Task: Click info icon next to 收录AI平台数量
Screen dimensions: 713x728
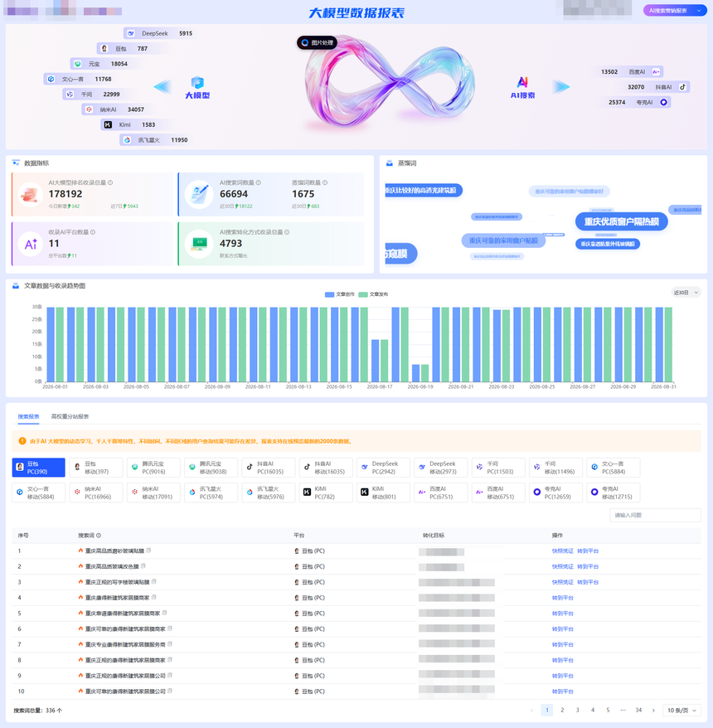Action: pos(93,232)
